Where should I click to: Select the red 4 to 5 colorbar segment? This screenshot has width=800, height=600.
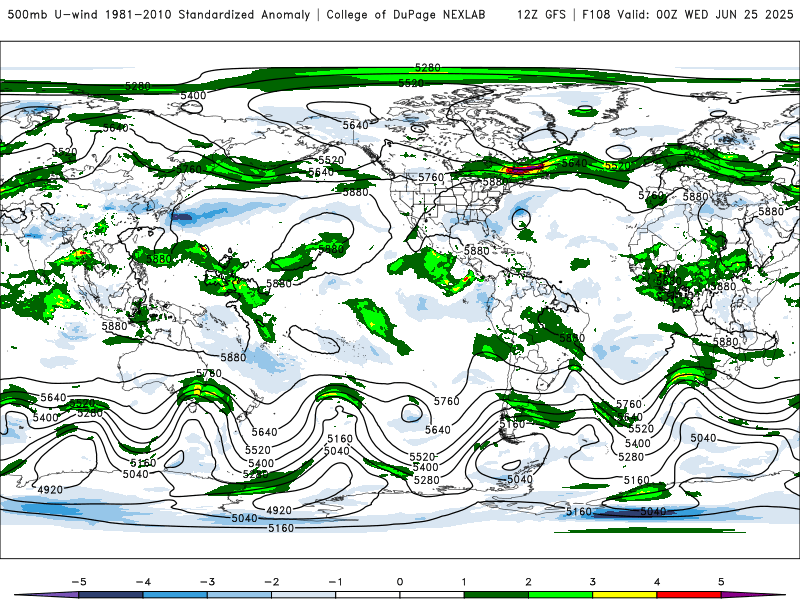pyautogui.click(x=689, y=595)
